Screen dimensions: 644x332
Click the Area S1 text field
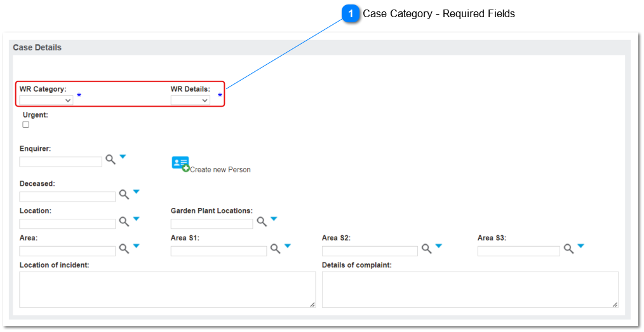tap(219, 251)
